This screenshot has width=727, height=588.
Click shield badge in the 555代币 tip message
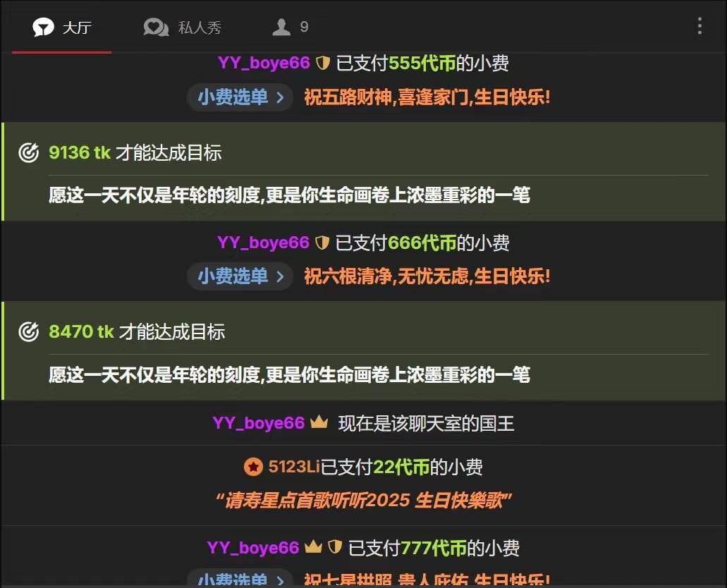(323, 63)
